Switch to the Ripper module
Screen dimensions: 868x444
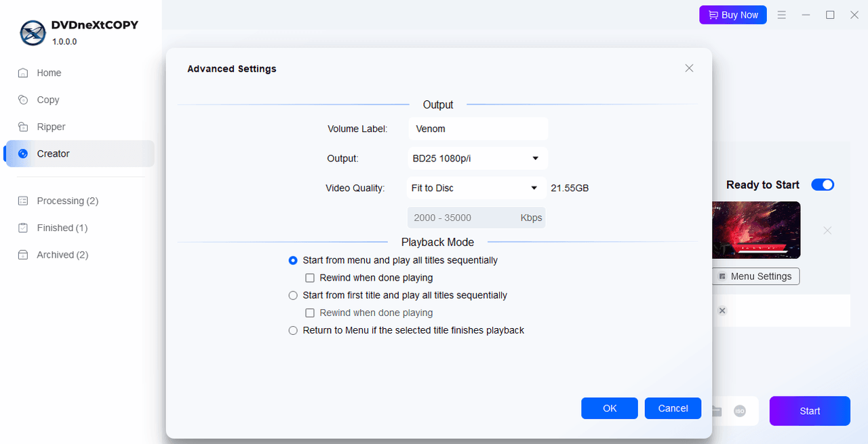80,127
